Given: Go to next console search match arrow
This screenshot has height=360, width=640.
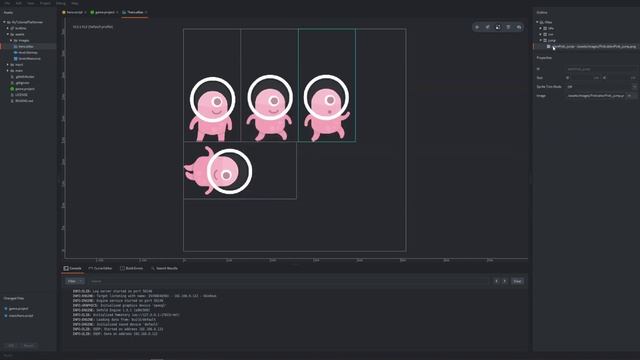Looking at the screenshot, I should point(504,281).
